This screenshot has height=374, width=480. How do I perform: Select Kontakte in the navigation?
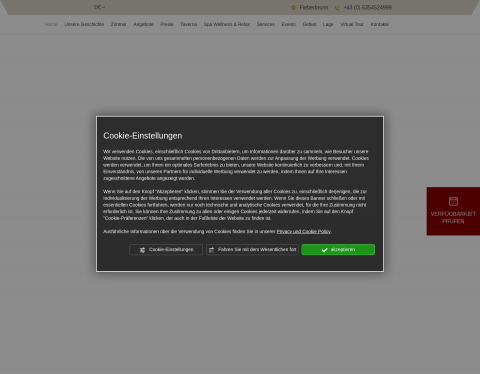(380, 24)
